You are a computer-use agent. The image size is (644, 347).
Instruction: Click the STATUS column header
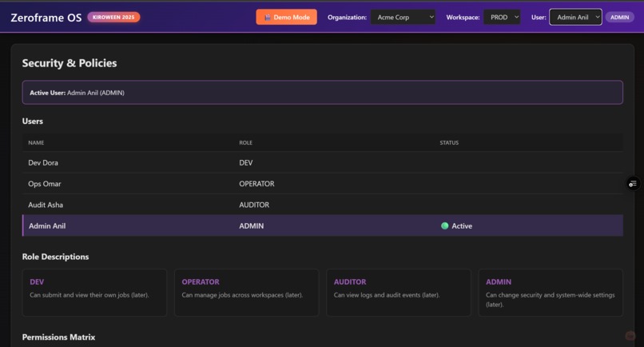click(x=449, y=142)
